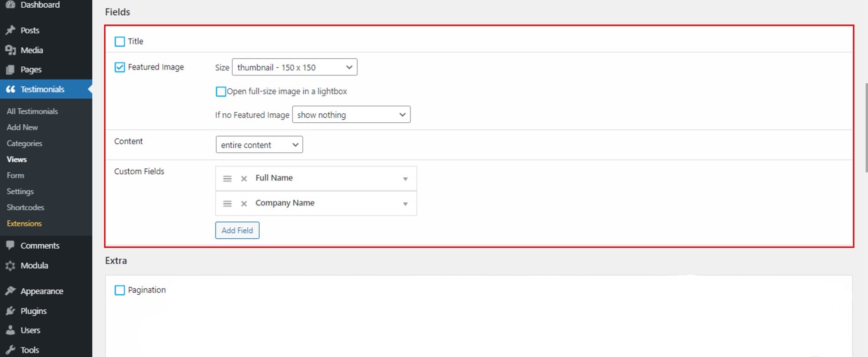This screenshot has width=868, height=357.
Task: Open testimonial Categories
Action: [x=25, y=143]
